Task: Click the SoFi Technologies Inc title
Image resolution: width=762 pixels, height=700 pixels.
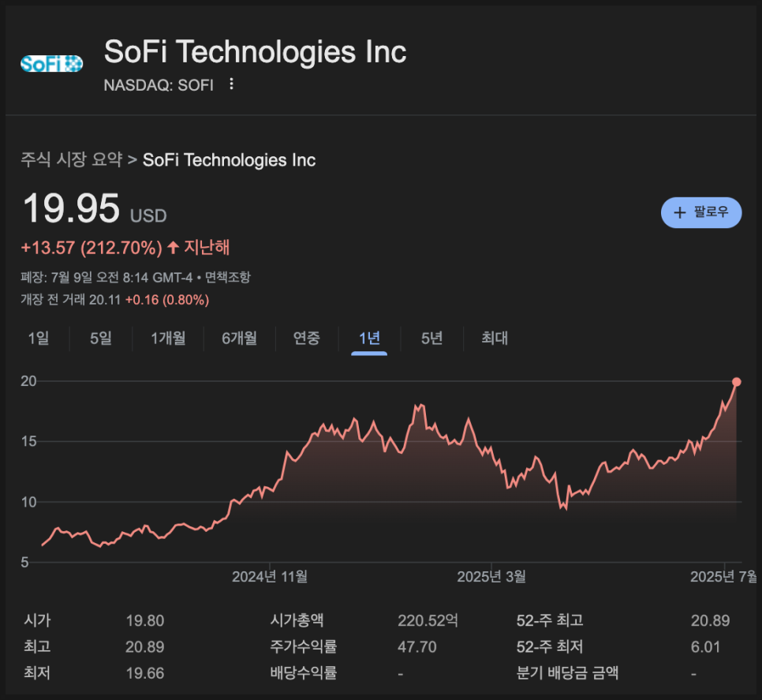Action: [255, 51]
